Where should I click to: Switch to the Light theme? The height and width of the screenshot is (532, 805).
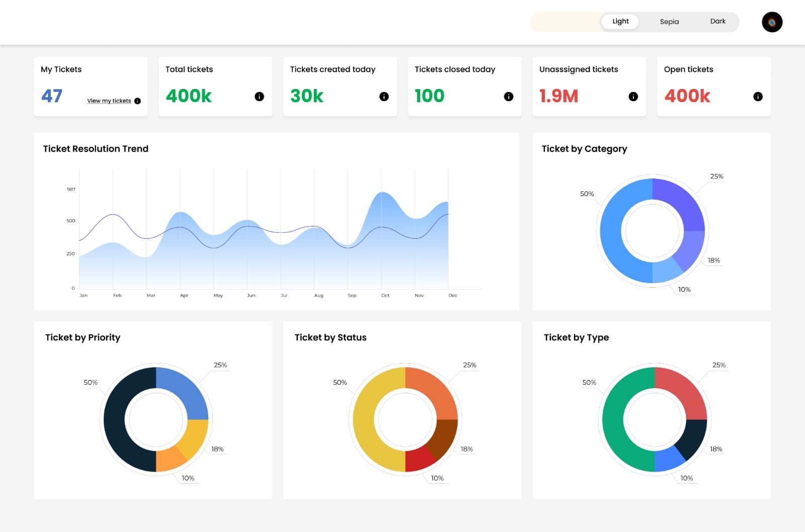point(620,22)
